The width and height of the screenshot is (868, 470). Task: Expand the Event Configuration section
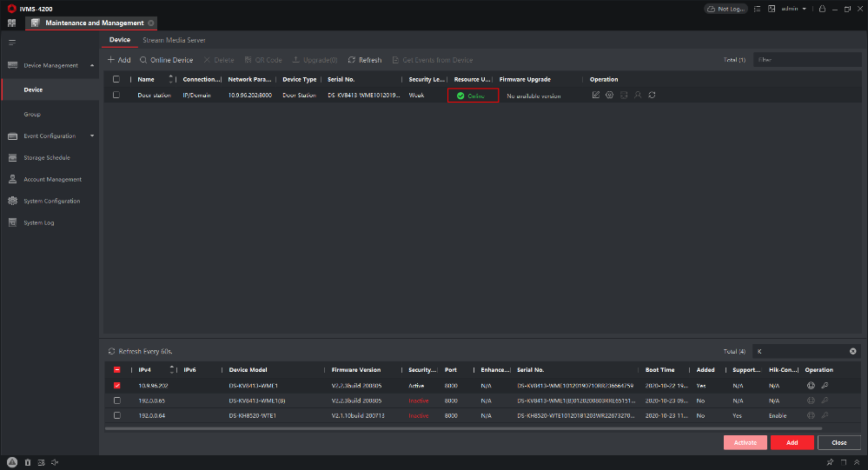pos(92,136)
